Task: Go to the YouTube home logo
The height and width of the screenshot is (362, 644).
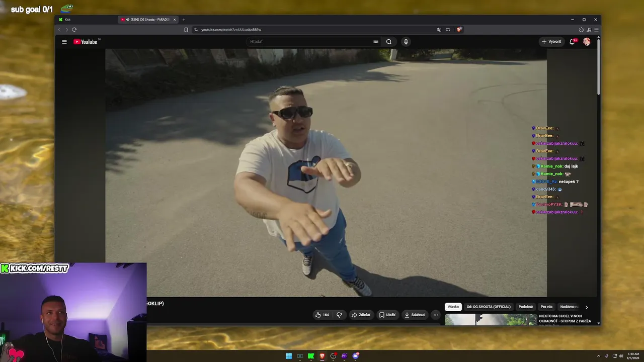Action: pyautogui.click(x=86, y=42)
